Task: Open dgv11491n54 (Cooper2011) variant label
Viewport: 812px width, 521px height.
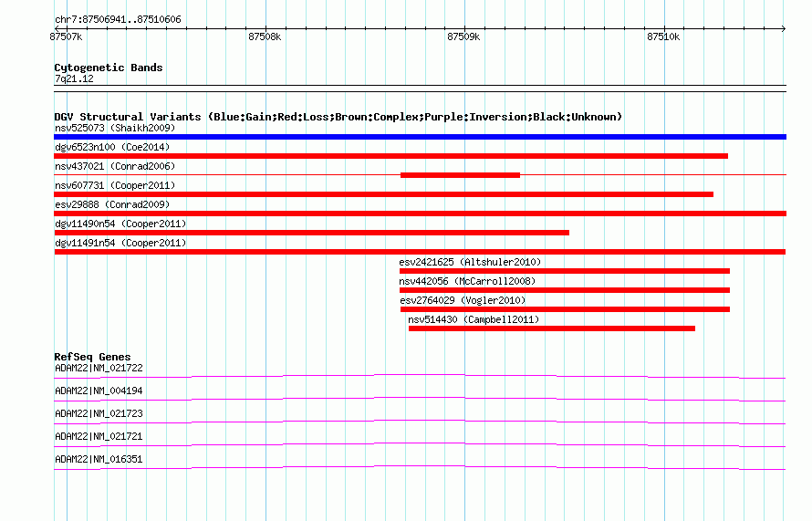Action: coord(120,243)
